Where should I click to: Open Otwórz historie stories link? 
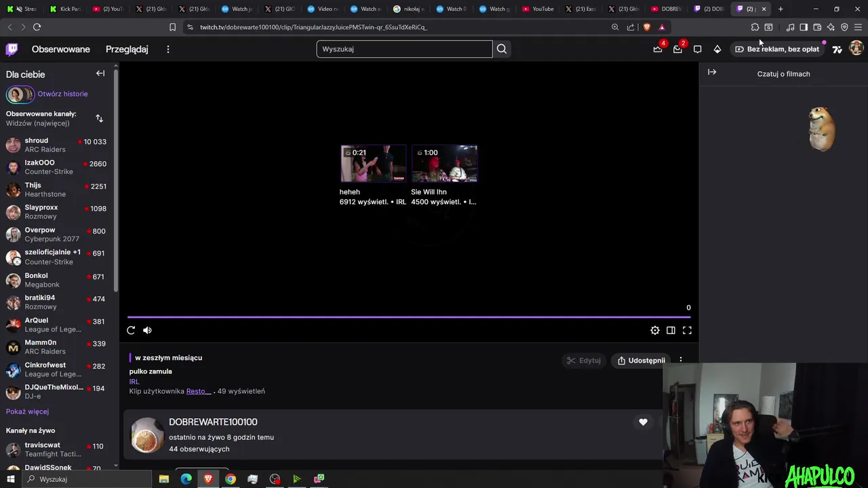point(62,94)
